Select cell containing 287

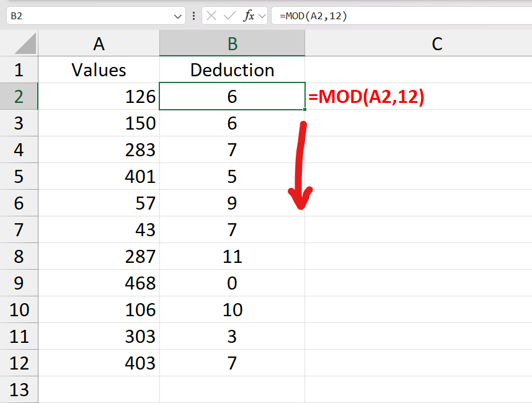pyautogui.click(x=99, y=256)
